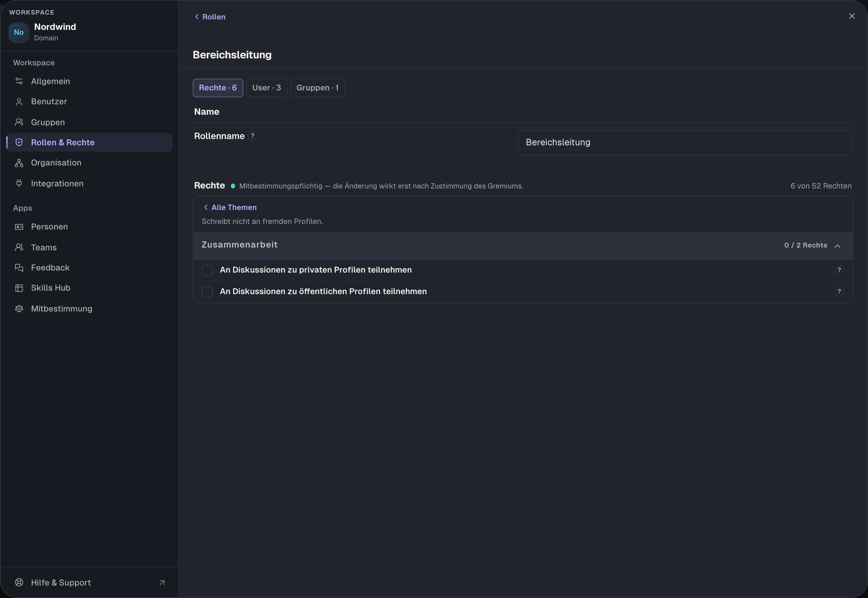Click the 6 von 52 Rechten text
Viewport: 868px width, 598px height.
[x=821, y=186]
